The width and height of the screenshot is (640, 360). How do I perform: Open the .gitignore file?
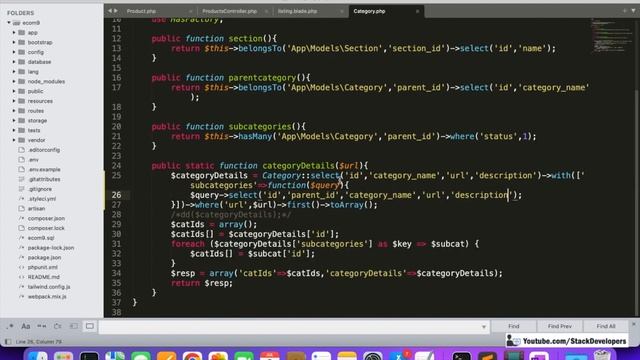[40, 189]
